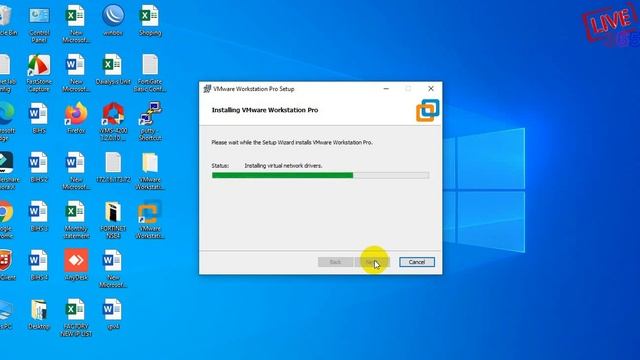
Task: Minimize the VMware Setup window
Action: click(x=386, y=89)
